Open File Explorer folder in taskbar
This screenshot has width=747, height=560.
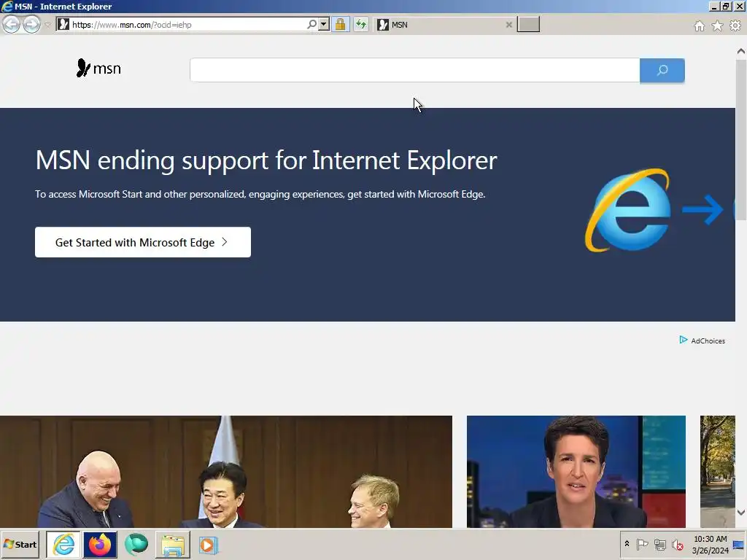coord(172,545)
